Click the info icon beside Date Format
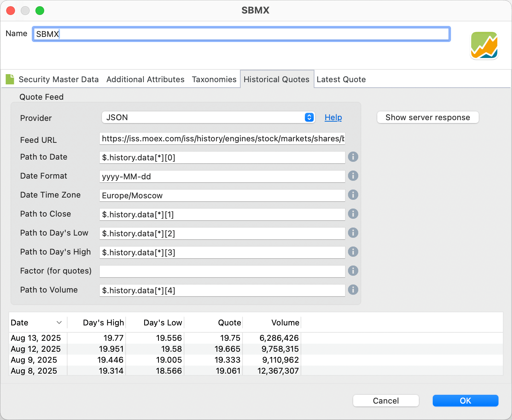Viewport: 512px width, 420px height. coord(353,176)
